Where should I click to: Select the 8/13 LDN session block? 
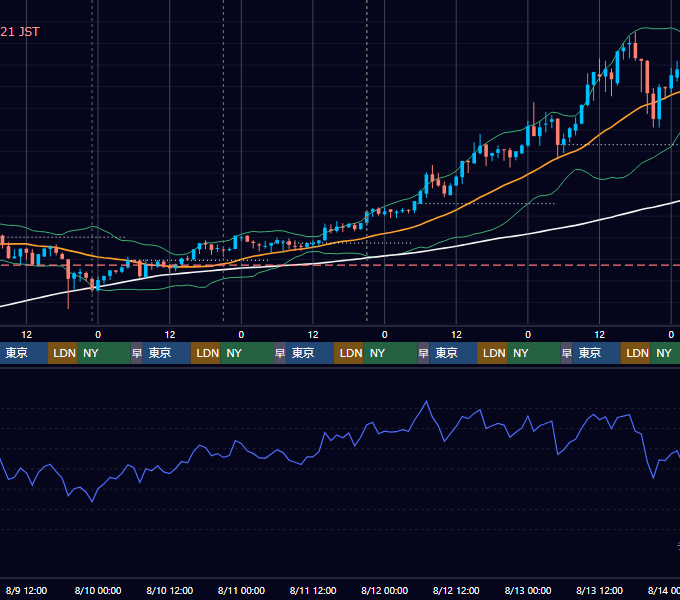click(635, 353)
